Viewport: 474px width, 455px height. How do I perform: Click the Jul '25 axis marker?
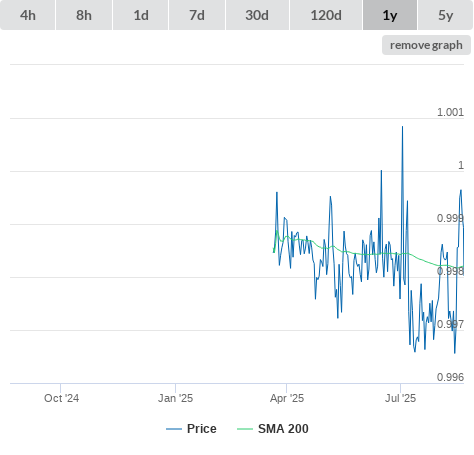click(400, 398)
